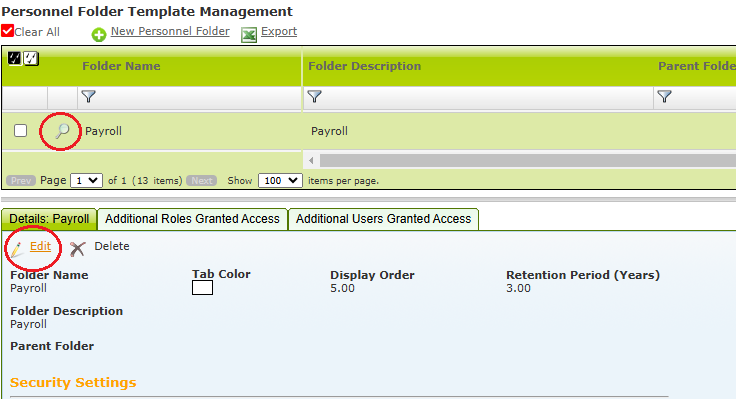The image size is (736, 399).
Task: Click the horizontal scrollbar left arrow
Action: click(311, 161)
